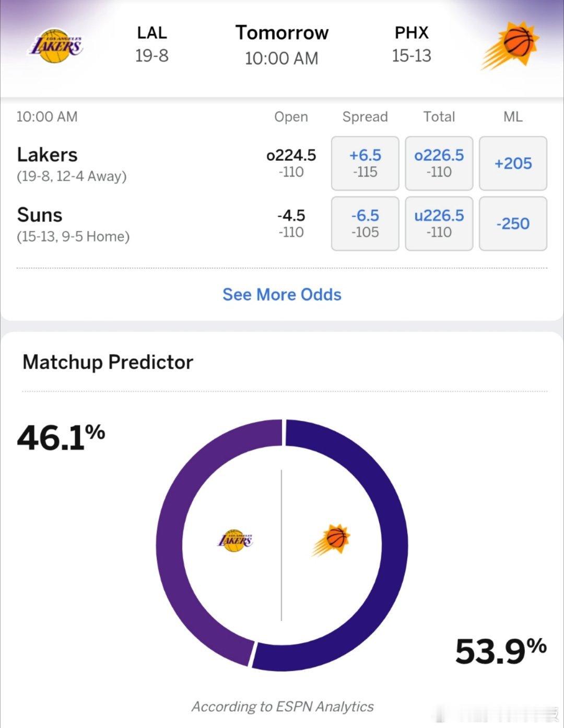Pick the under 226.5 total
564x728 pixels.
tap(439, 224)
